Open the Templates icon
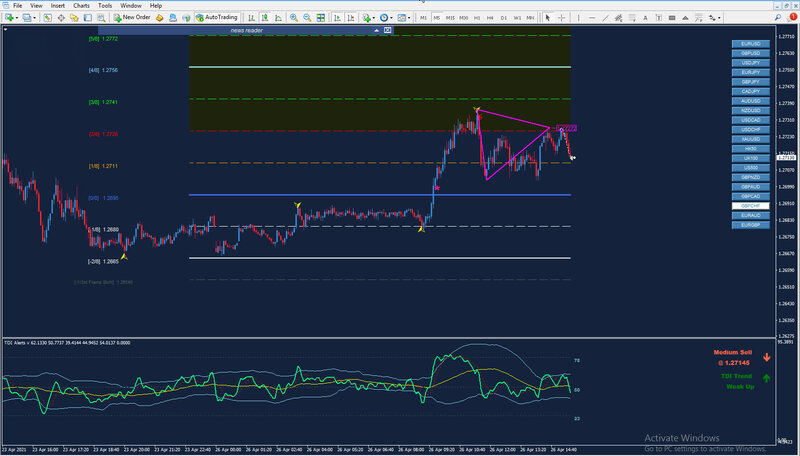Screen dimensions: 800x456 [402, 18]
